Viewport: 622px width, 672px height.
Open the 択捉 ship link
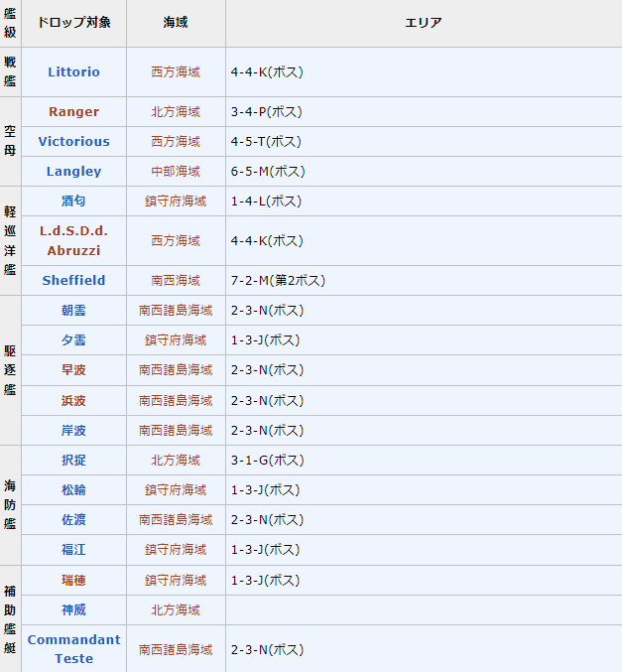point(73,461)
